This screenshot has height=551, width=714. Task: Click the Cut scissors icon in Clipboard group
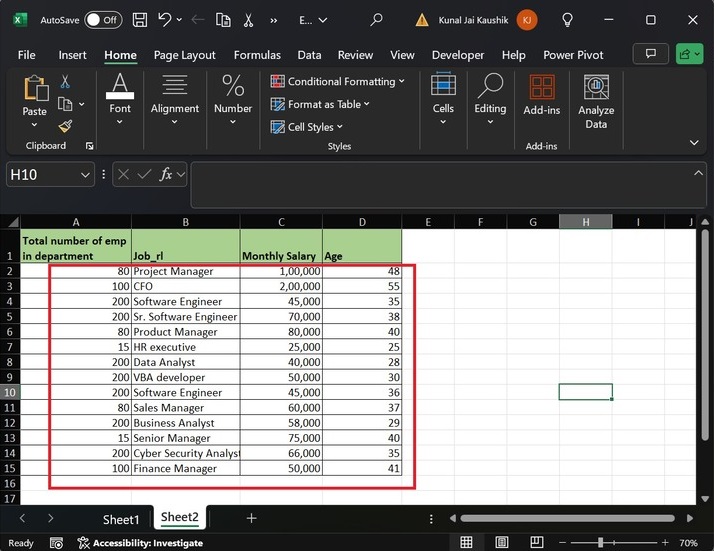pos(65,82)
